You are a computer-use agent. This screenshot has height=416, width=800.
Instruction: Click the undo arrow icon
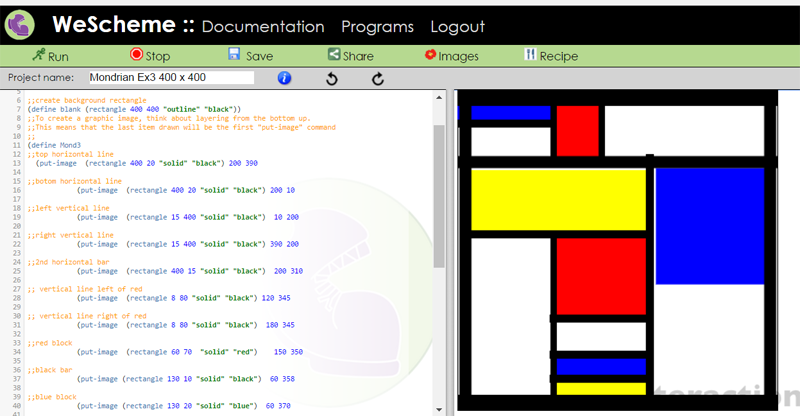tap(332, 79)
